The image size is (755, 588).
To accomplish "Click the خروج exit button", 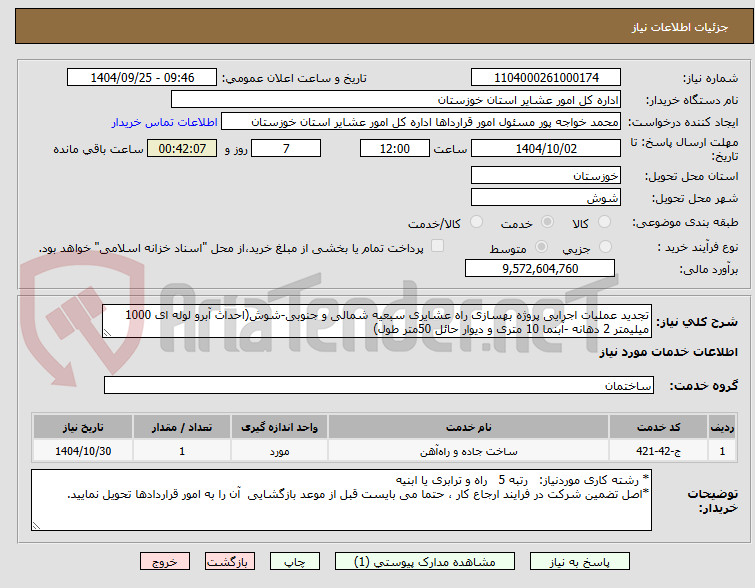I will (165, 562).
